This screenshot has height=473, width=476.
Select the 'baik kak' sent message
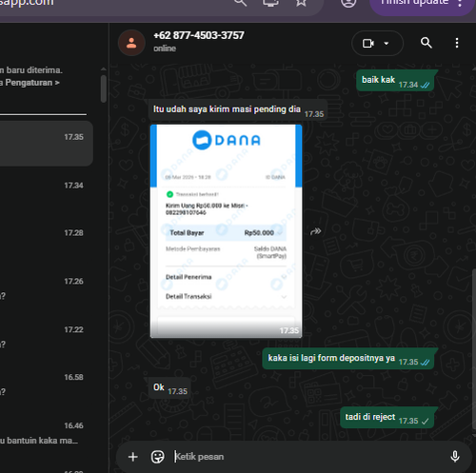tap(395, 81)
